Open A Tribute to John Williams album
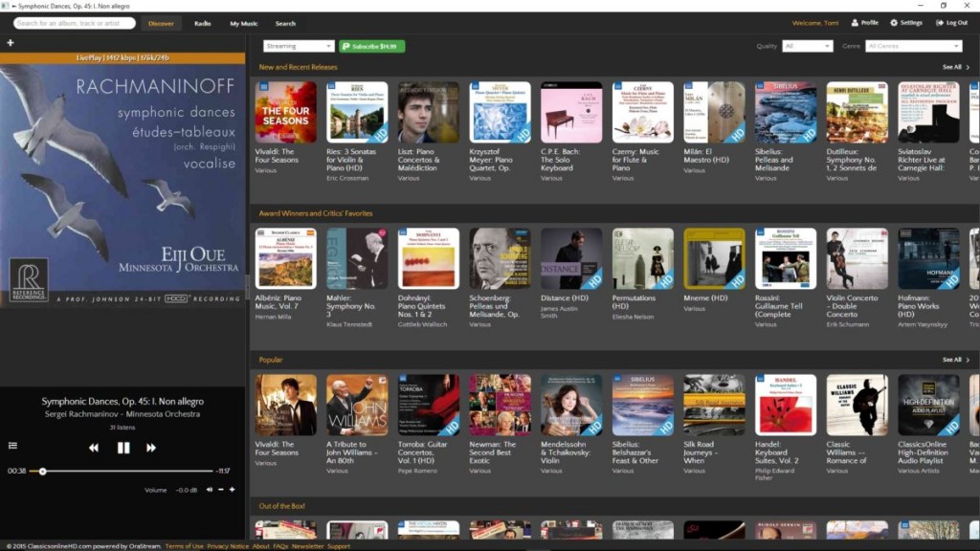The height and width of the screenshot is (551, 980). click(357, 405)
